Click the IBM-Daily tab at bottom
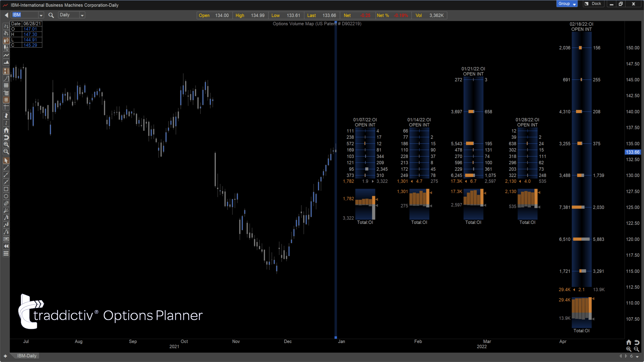Viewport: 644px width, 362px height. pyautogui.click(x=26, y=356)
